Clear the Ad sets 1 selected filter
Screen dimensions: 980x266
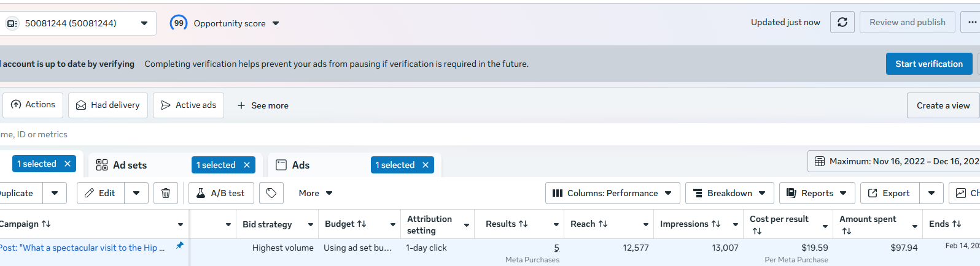click(x=247, y=165)
